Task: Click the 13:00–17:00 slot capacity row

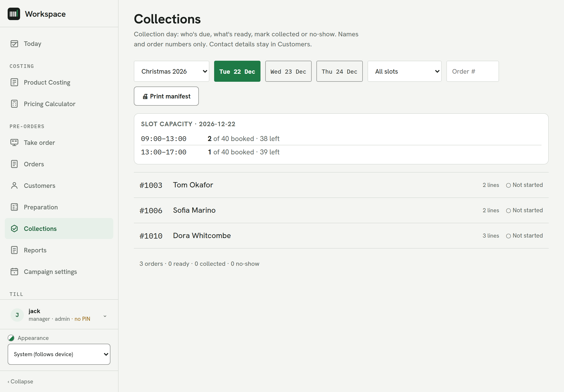Action: (x=341, y=152)
